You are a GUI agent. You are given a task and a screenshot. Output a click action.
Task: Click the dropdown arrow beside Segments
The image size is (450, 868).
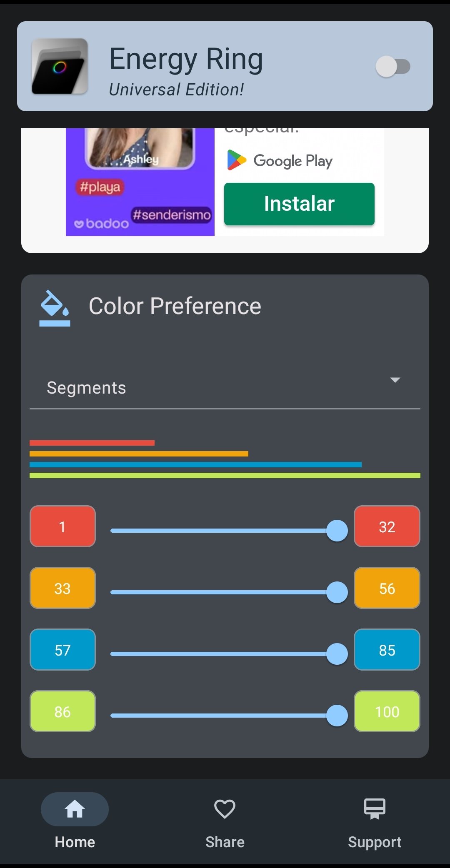click(x=395, y=380)
